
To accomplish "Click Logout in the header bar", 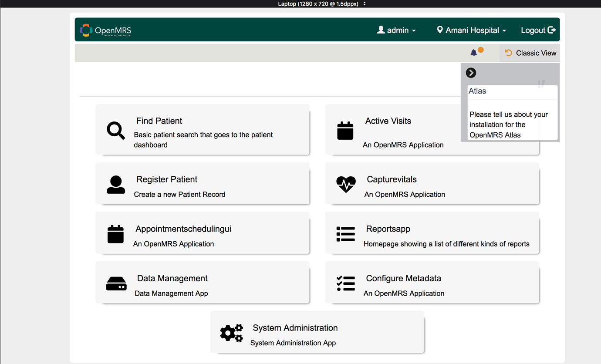I will pos(538,30).
